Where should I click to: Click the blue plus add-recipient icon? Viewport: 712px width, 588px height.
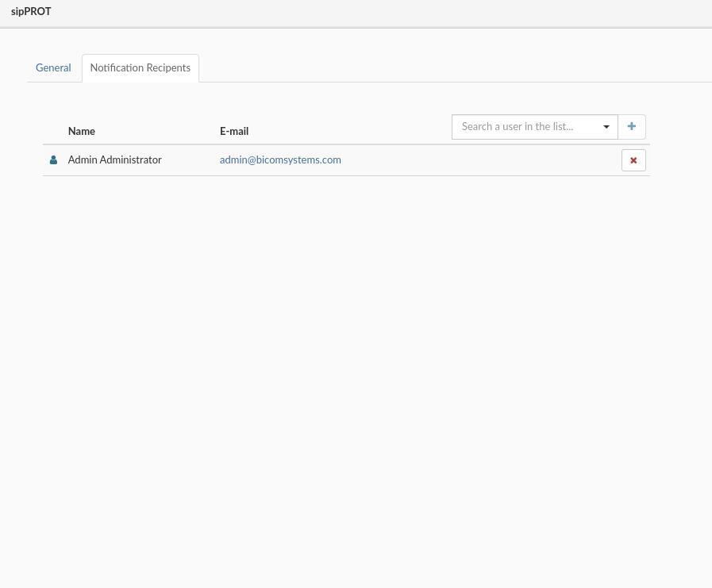(632, 127)
